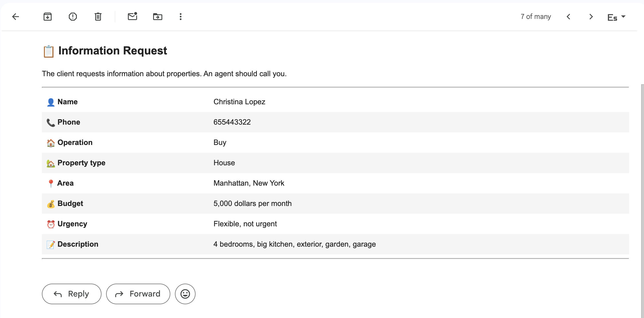This screenshot has width=644, height=318.
Task: Click the garden house icon in Property type row
Action: pyautogui.click(x=51, y=163)
